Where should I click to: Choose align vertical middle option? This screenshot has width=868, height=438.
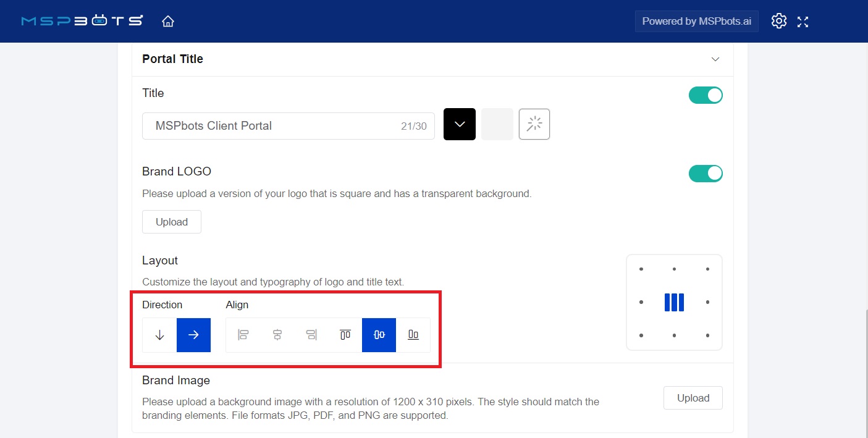pos(379,335)
